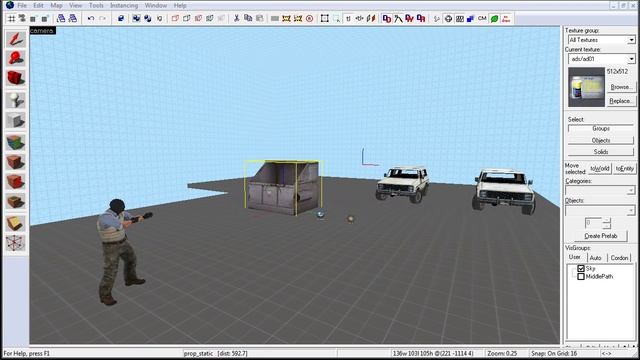Select the Vertex manipulation tool
The height and width of the screenshot is (360, 640).
(16, 243)
